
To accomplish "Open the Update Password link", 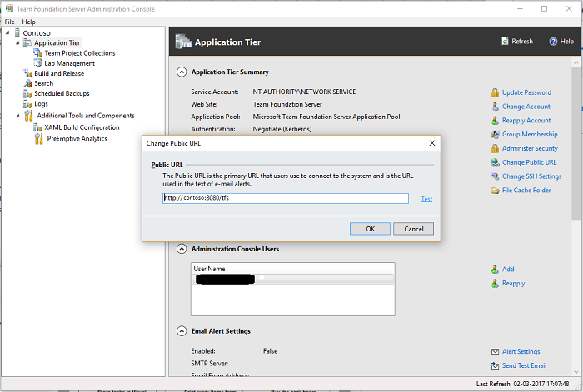I will pos(526,92).
